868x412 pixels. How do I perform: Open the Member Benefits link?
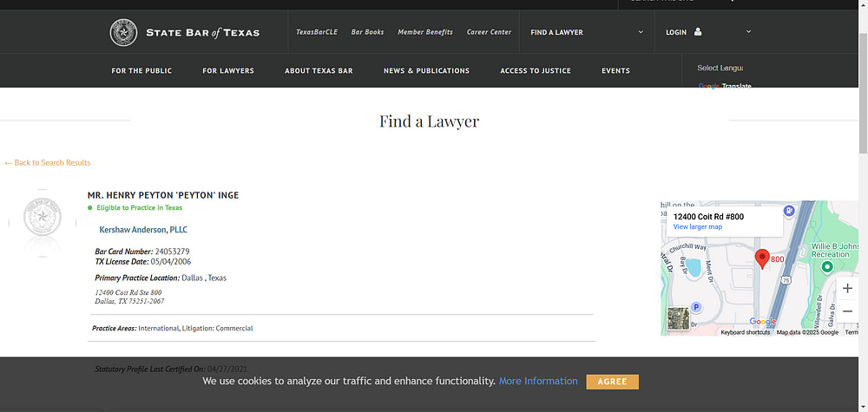pyautogui.click(x=425, y=32)
